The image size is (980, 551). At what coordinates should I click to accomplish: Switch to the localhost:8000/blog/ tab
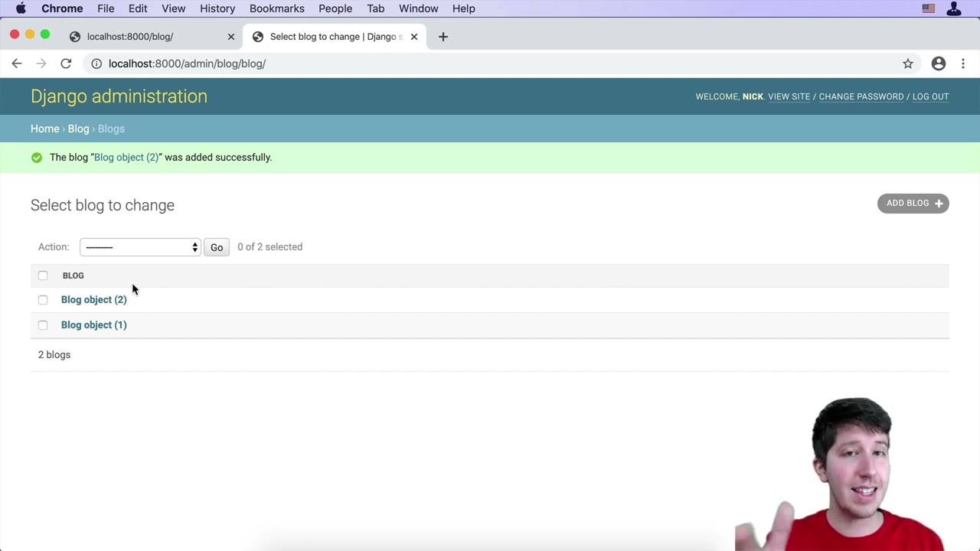click(152, 36)
